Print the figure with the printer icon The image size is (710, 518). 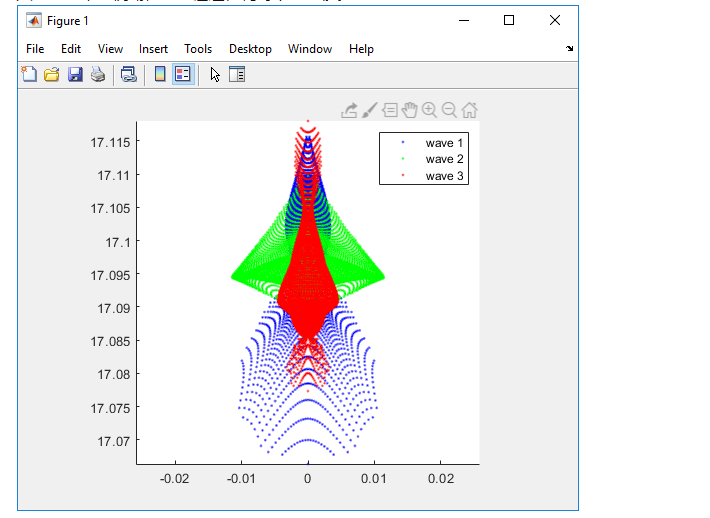tap(98, 74)
